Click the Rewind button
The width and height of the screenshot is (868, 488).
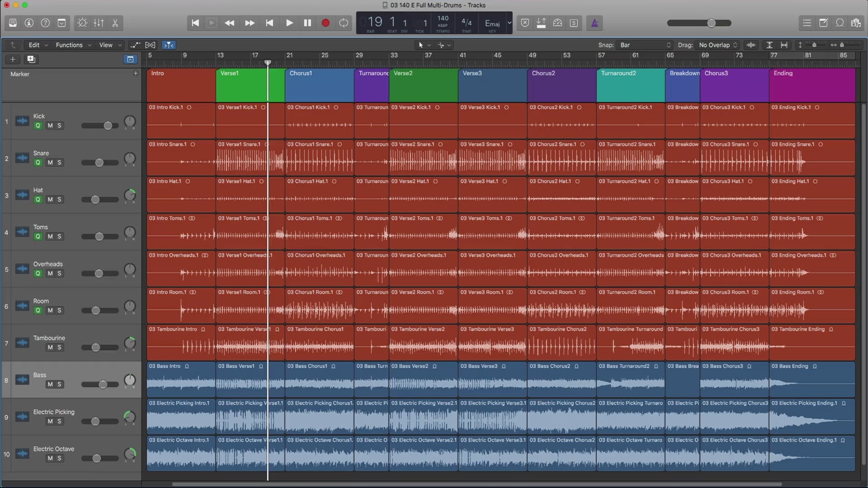pyautogui.click(x=230, y=23)
